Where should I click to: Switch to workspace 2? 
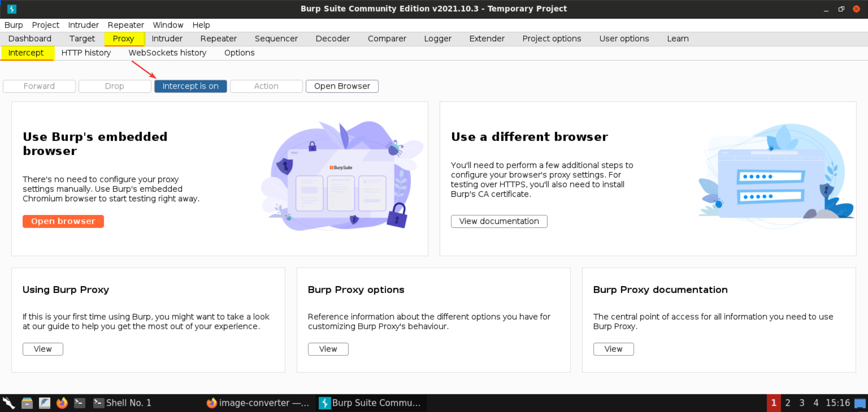pyautogui.click(x=788, y=403)
